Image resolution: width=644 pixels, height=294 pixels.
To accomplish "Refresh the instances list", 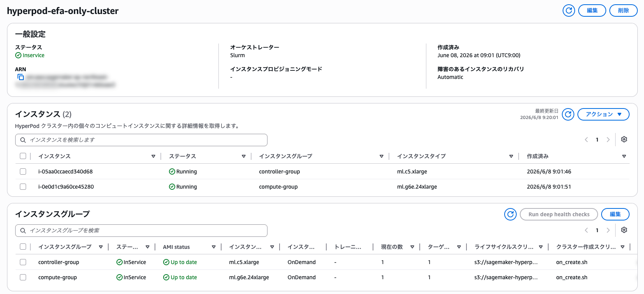I will coord(568,114).
